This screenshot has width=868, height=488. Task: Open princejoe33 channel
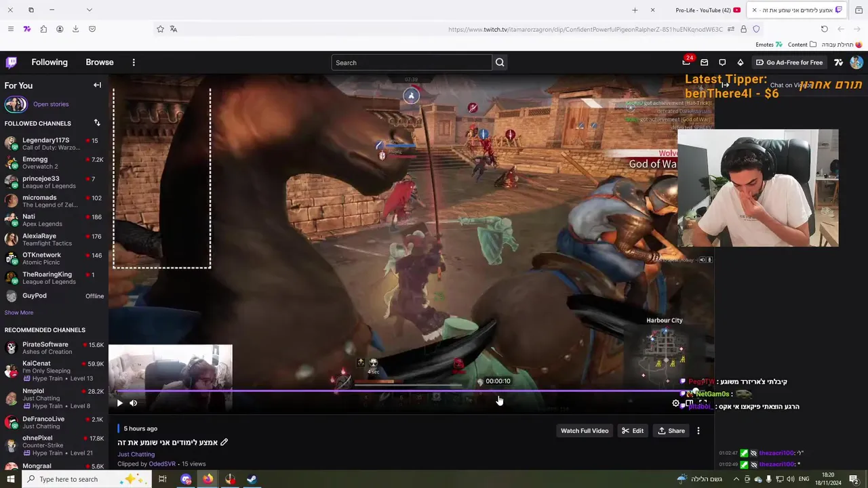(x=54, y=182)
